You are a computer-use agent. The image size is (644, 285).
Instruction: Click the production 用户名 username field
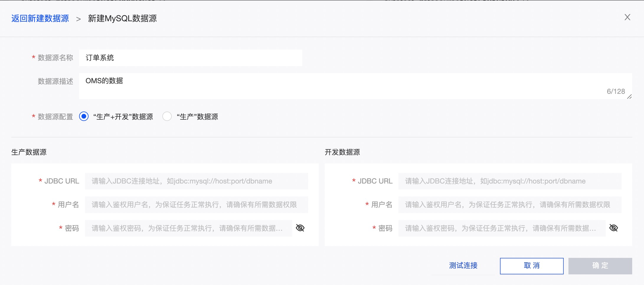click(196, 204)
